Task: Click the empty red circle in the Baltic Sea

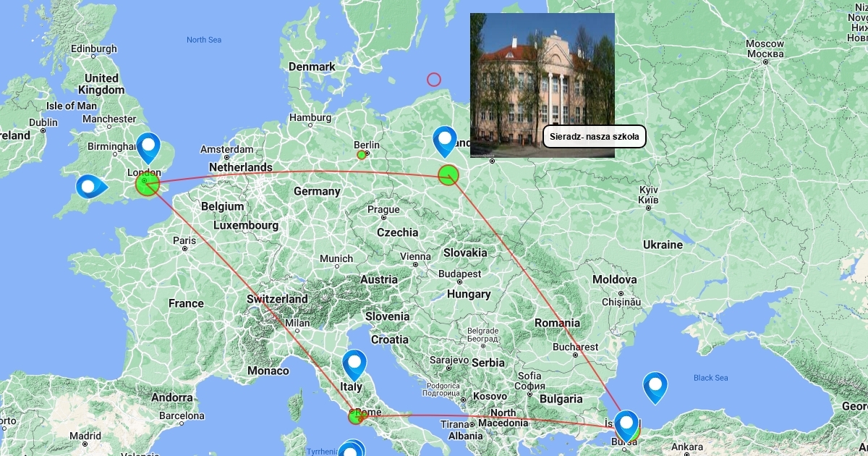Action: point(434,80)
